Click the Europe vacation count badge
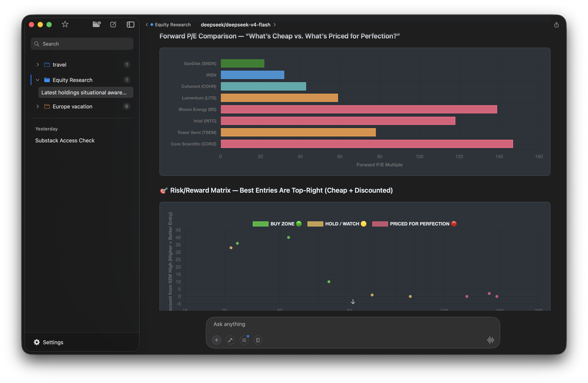The image size is (588, 383). tap(126, 106)
